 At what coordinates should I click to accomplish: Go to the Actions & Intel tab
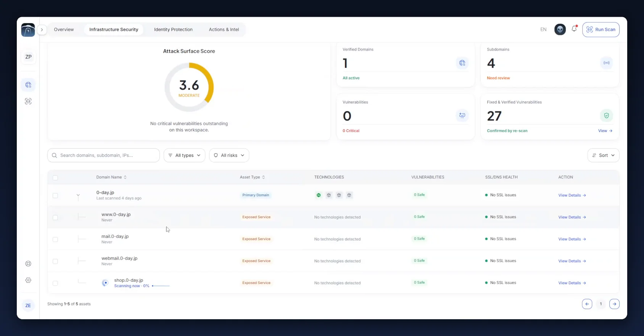(224, 29)
